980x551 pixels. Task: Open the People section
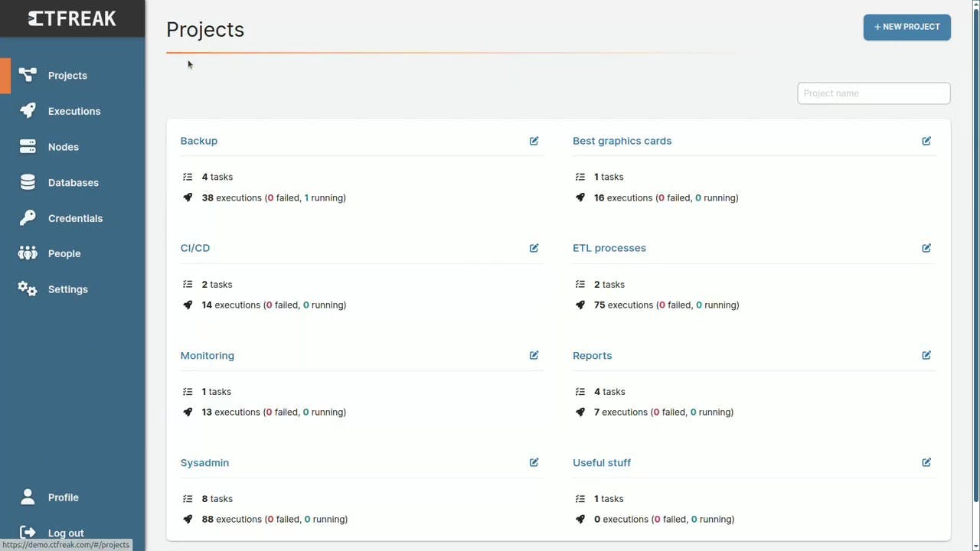click(x=64, y=253)
